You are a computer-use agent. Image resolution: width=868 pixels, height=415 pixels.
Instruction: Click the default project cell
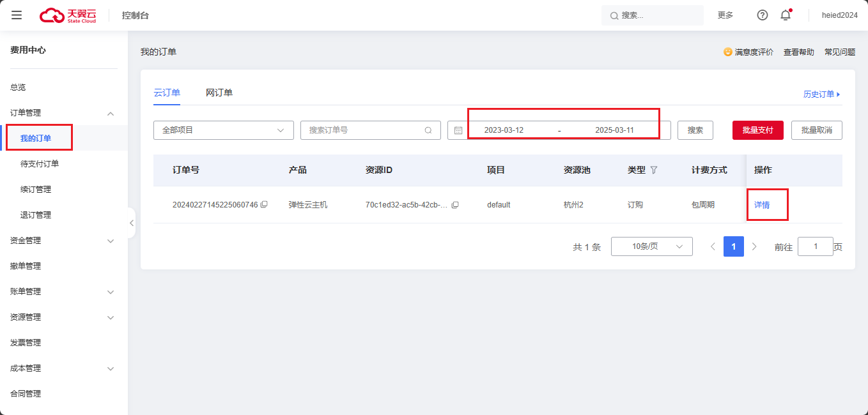point(499,205)
